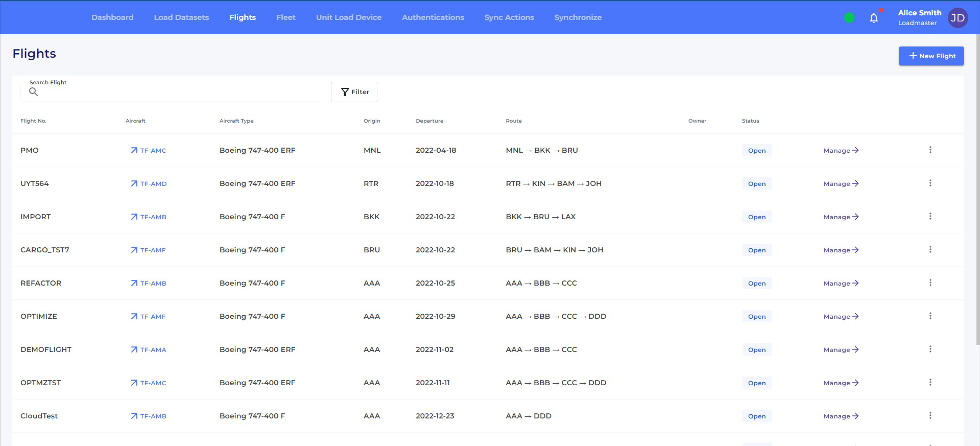Open the three-dot menu for the UYT564 flight
This screenshot has width=980, height=446.
pyautogui.click(x=930, y=183)
